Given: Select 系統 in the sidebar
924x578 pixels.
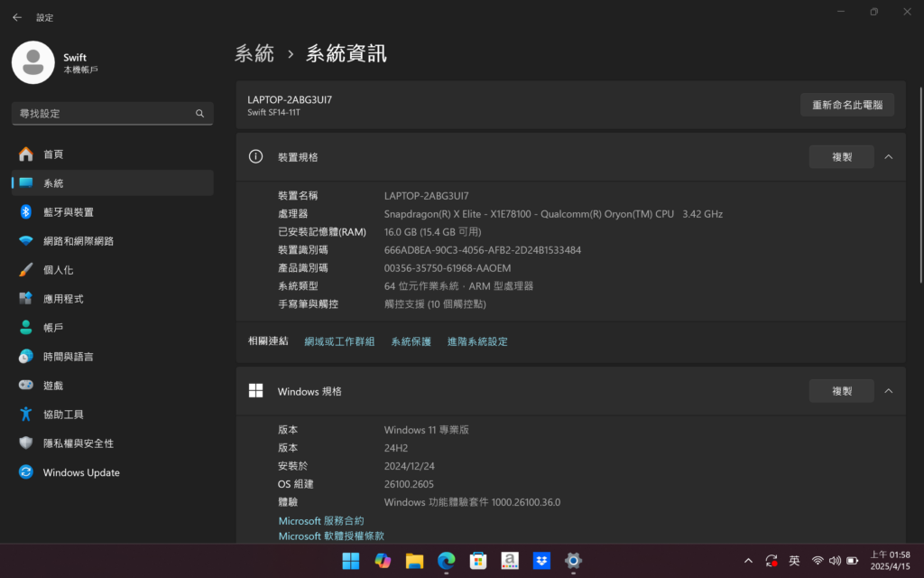Looking at the screenshot, I should 113,182.
